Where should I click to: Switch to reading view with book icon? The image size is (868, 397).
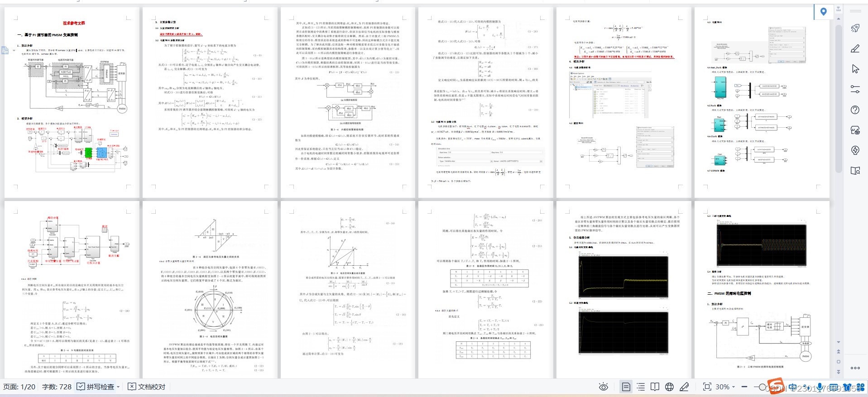(x=655, y=387)
